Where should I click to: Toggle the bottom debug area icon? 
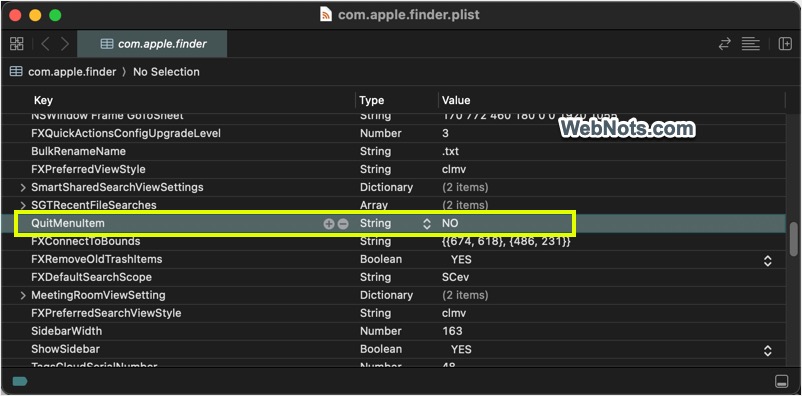tap(782, 382)
